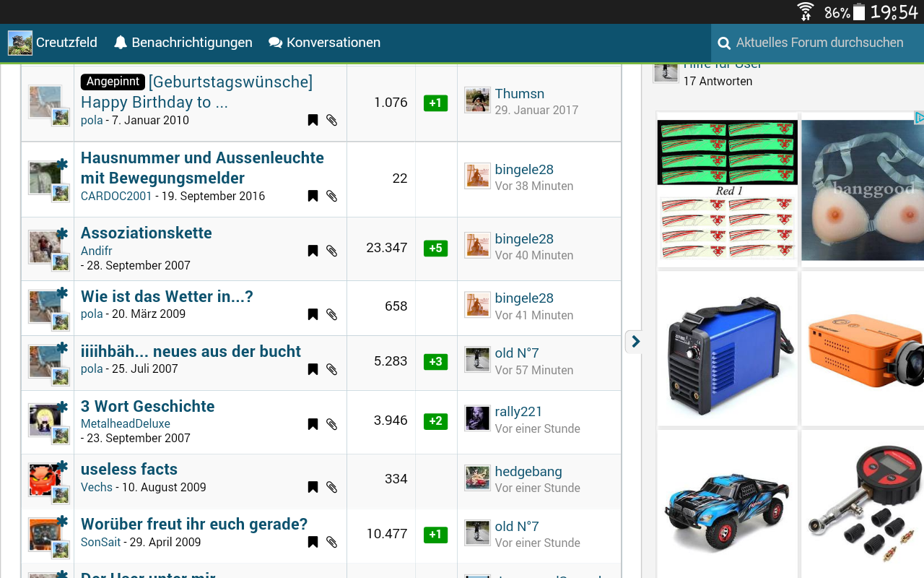This screenshot has height=578, width=924.
Task: Open user profile rally221 in last post column
Action: (518, 411)
